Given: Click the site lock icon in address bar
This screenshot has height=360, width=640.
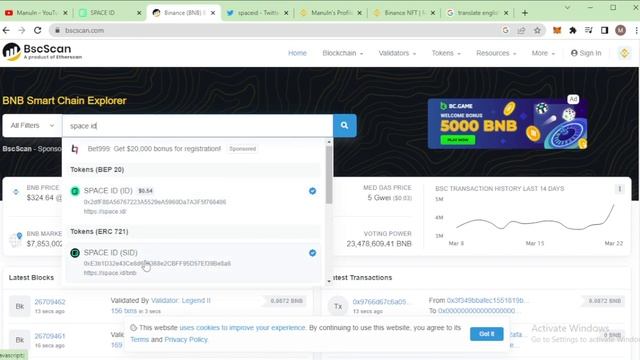Looking at the screenshot, I should point(58,30).
